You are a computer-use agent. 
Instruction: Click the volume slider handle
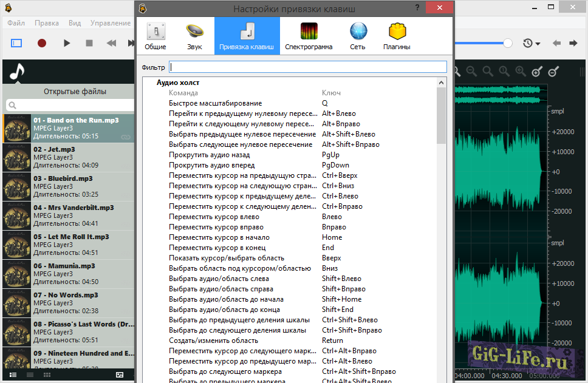coord(508,43)
